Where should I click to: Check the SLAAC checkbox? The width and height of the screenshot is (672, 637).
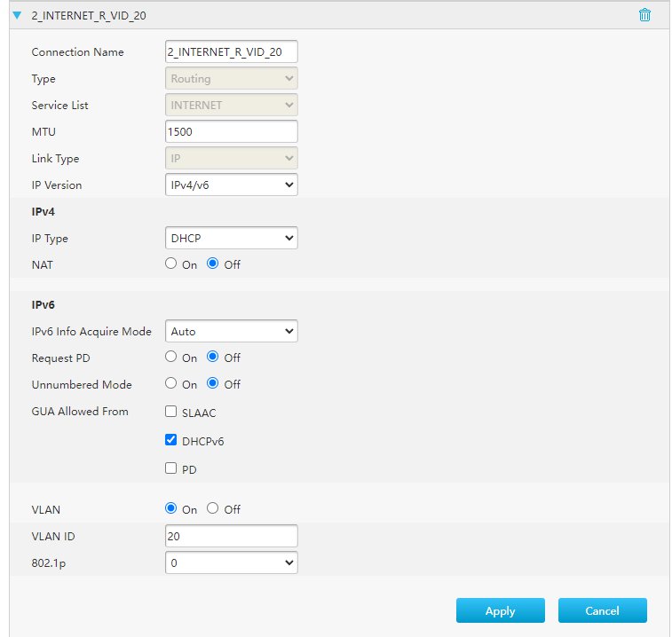click(171, 412)
